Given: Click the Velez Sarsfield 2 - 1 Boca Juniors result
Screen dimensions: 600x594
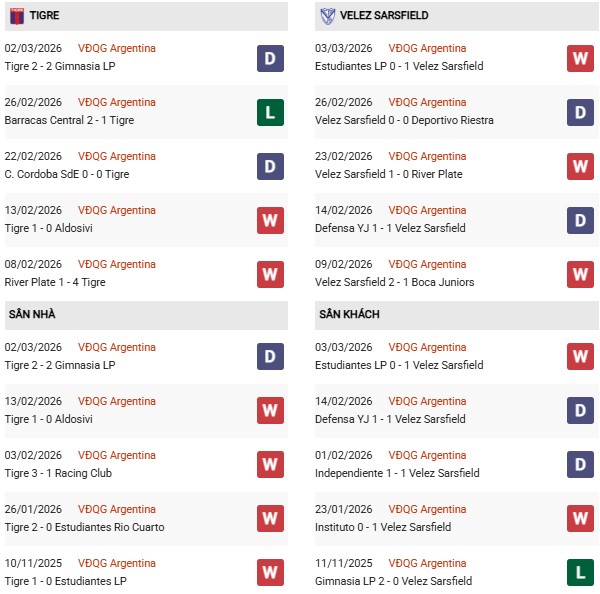Looking at the screenshot, I should click(x=394, y=282).
